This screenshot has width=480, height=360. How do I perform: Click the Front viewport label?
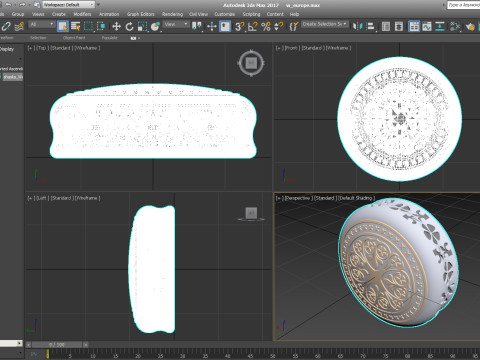(291, 48)
